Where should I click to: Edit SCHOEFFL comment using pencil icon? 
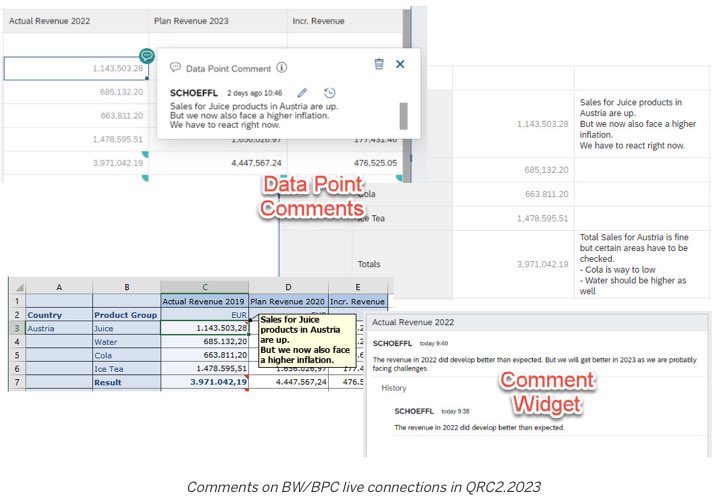[302, 93]
